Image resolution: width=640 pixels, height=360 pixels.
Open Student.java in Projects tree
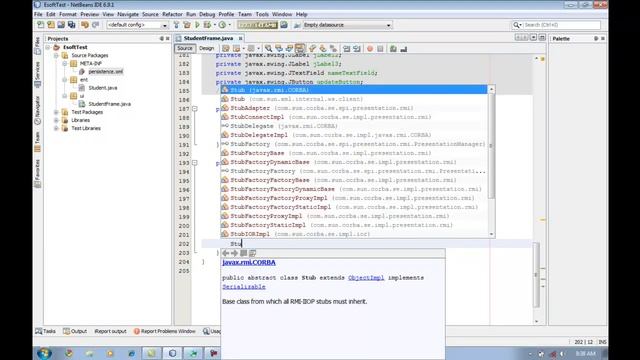[103, 88]
